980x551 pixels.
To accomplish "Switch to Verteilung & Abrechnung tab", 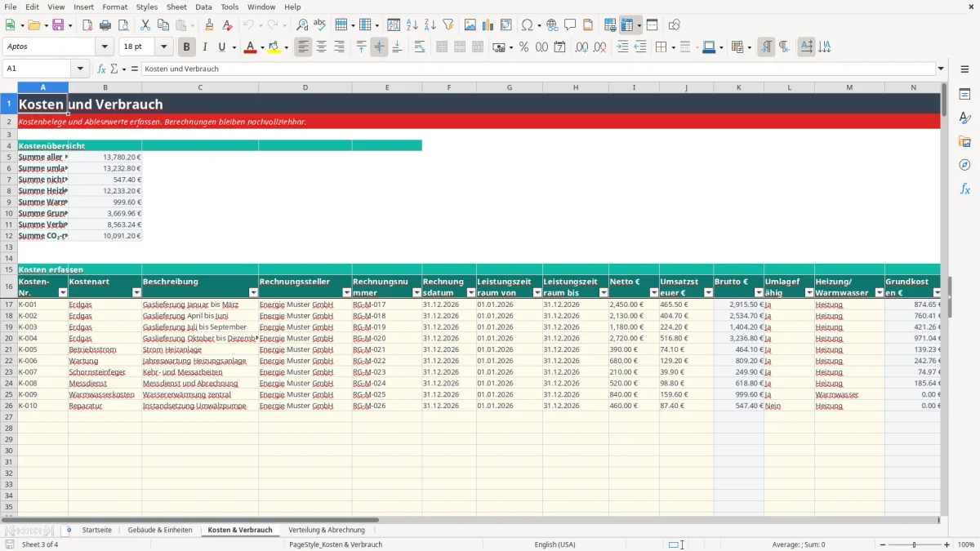I will (x=327, y=530).
